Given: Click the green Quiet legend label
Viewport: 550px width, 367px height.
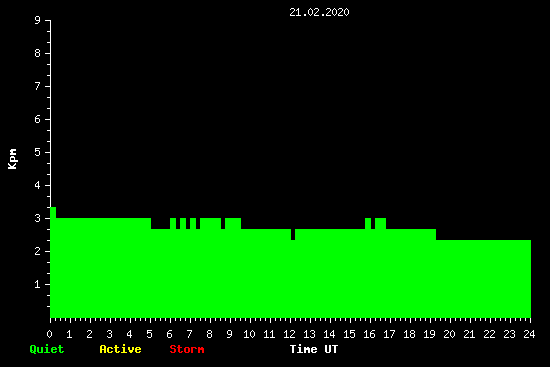Looking at the screenshot, I should (x=47, y=349).
